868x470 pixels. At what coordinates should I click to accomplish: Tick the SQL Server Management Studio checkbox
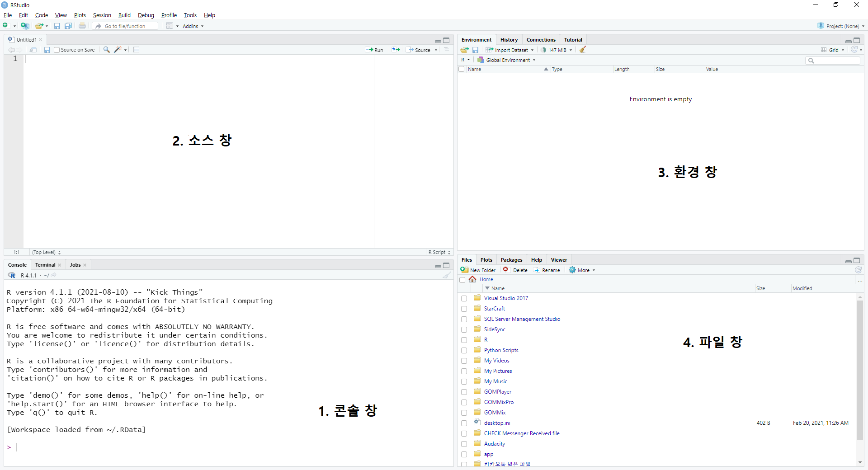point(464,319)
